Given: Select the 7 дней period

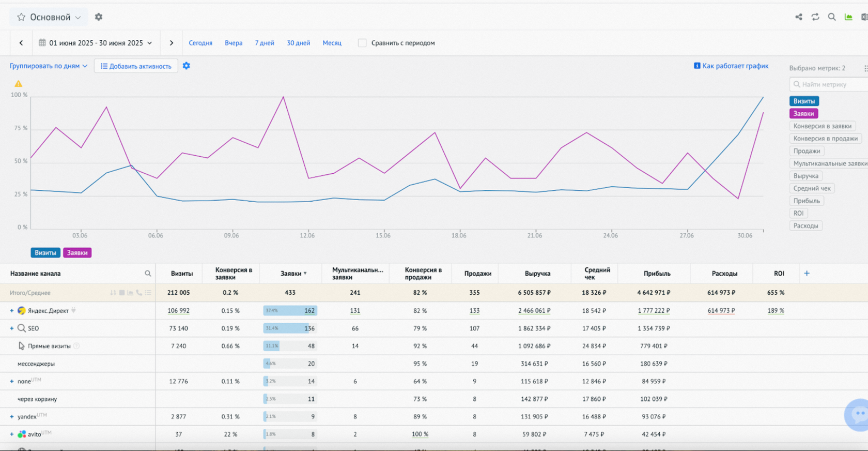Looking at the screenshot, I should (x=265, y=43).
